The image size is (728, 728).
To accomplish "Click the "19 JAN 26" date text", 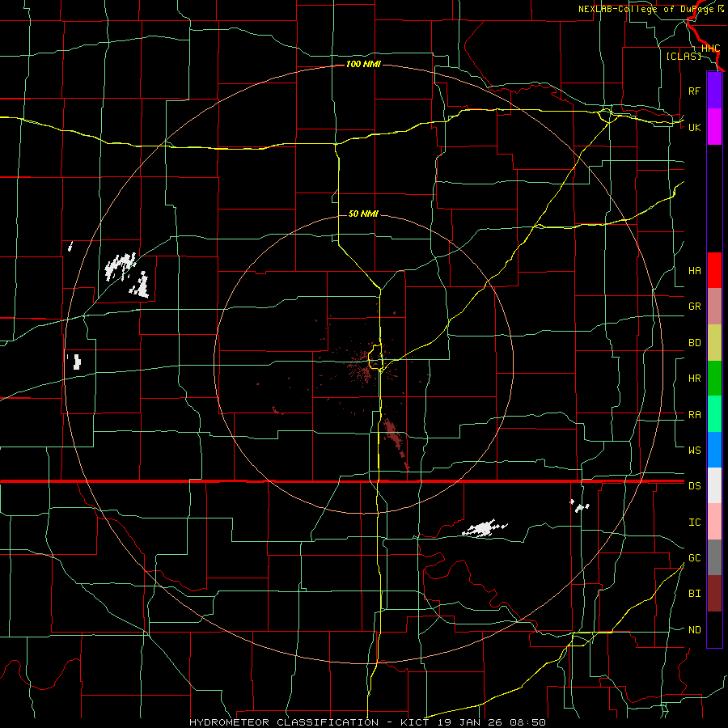I will point(472,722).
